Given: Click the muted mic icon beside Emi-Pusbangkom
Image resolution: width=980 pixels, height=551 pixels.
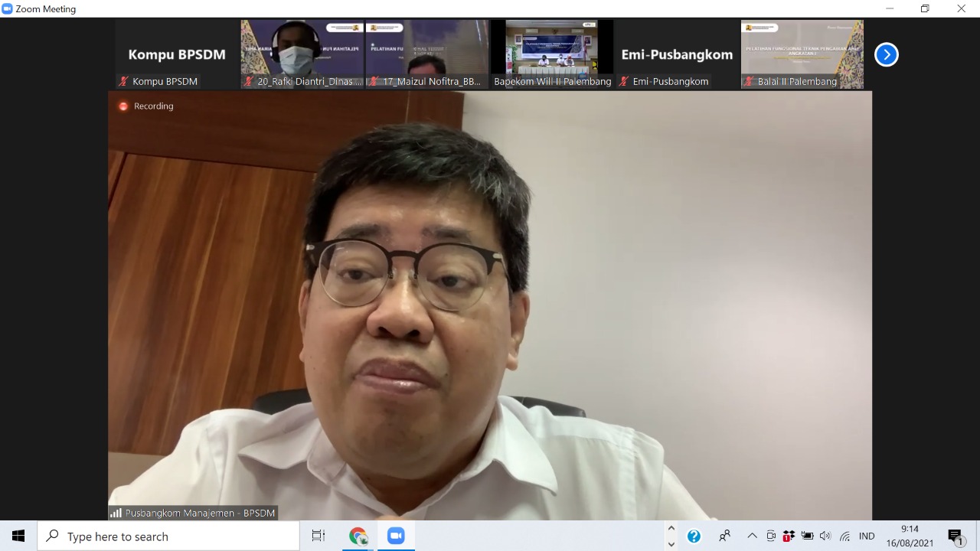Looking at the screenshot, I should point(624,81).
